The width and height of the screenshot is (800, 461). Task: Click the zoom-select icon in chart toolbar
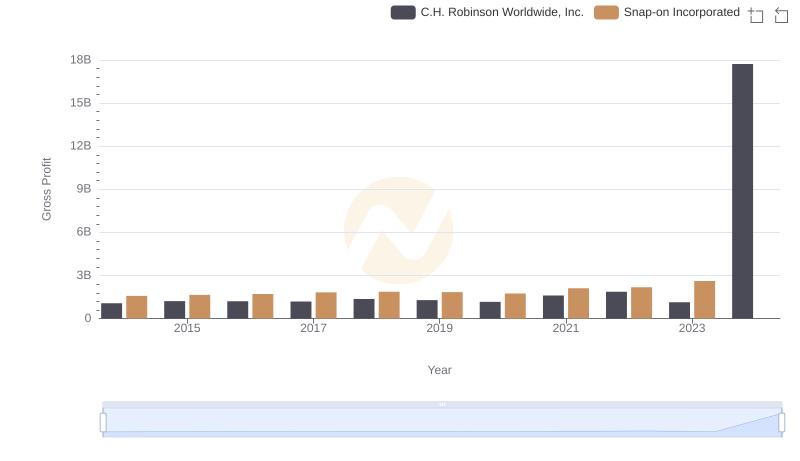pyautogui.click(x=756, y=15)
